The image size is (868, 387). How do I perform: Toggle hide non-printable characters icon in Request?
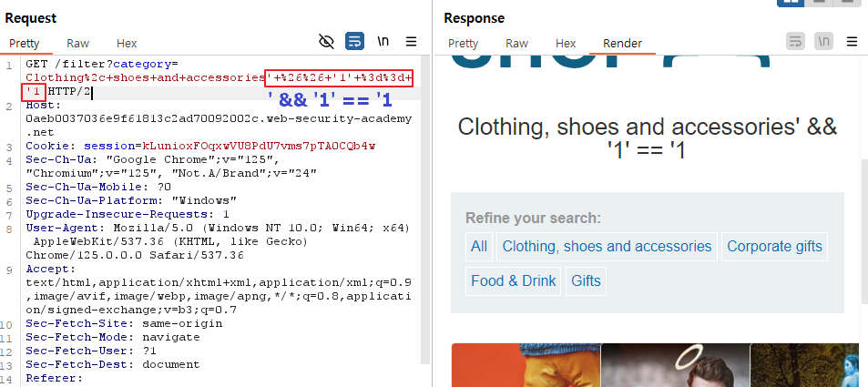pos(327,42)
